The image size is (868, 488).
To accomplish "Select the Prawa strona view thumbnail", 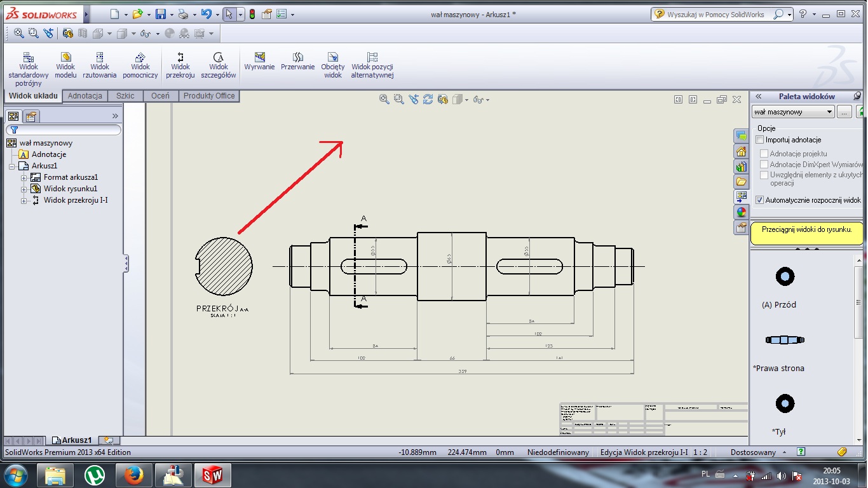I will point(785,340).
